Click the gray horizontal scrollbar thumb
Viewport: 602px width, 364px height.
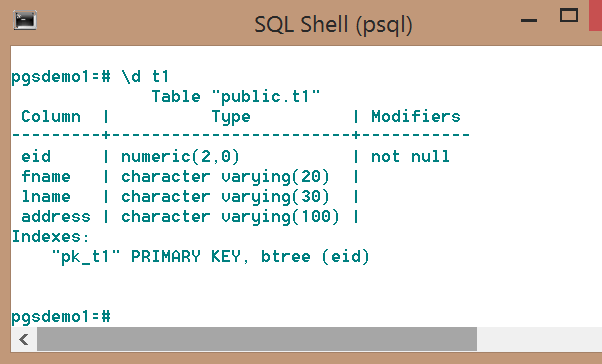(x=257, y=339)
